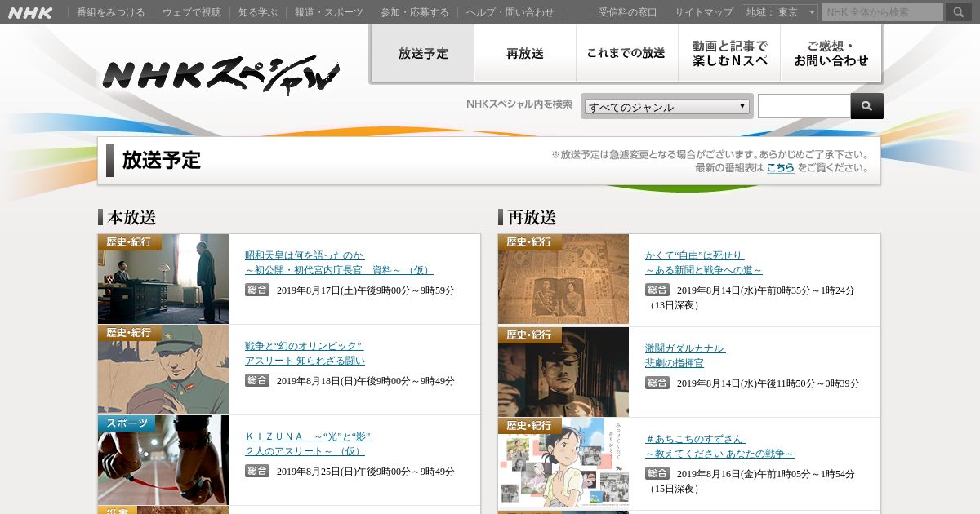This screenshot has width=980, height=514.
Task: Open 昭和天皇は何を語ったのか program link
Action: point(339,263)
